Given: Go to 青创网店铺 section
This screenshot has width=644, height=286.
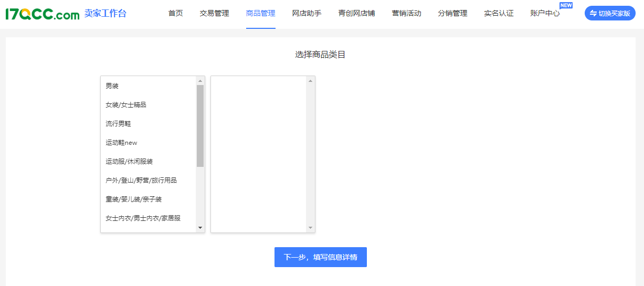Looking at the screenshot, I should (356, 14).
